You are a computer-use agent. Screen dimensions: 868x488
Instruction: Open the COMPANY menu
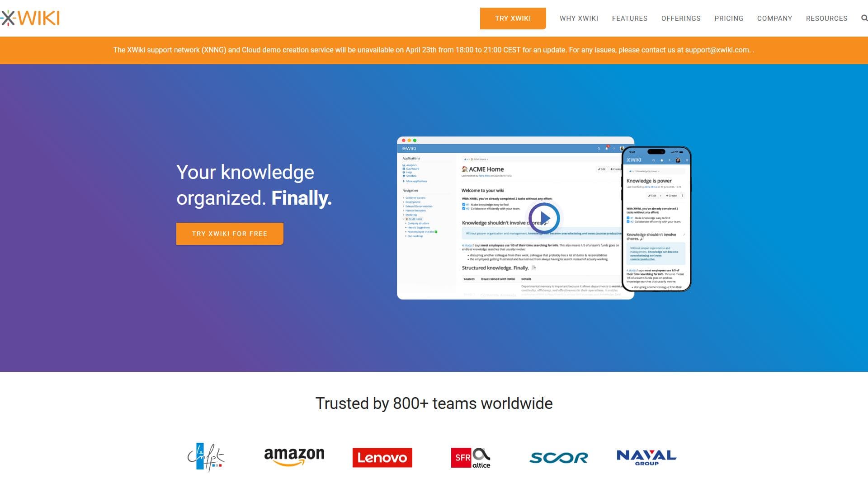click(x=774, y=19)
